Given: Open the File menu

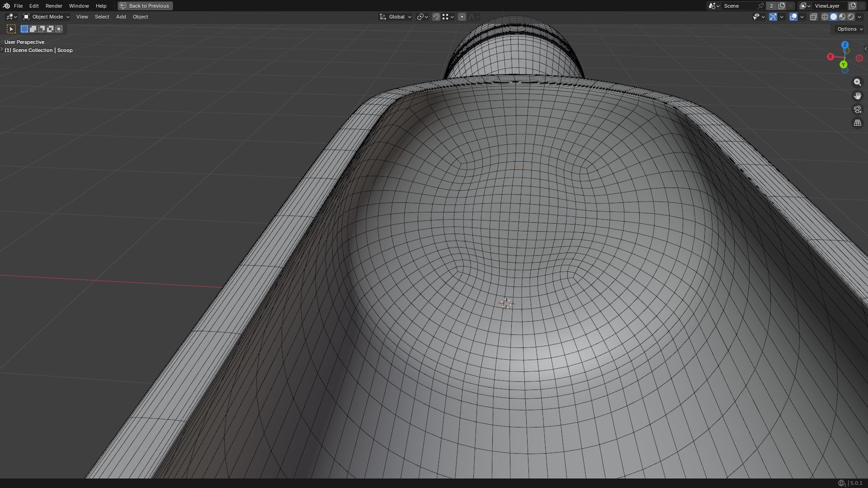Looking at the screenshot, I should pyautogui.click(x=18, y=6).
